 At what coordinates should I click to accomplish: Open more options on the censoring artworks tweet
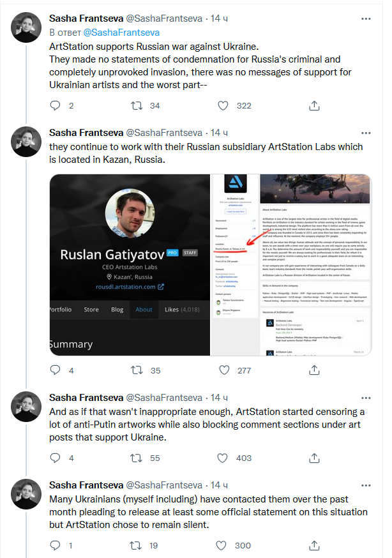point(365,397)
